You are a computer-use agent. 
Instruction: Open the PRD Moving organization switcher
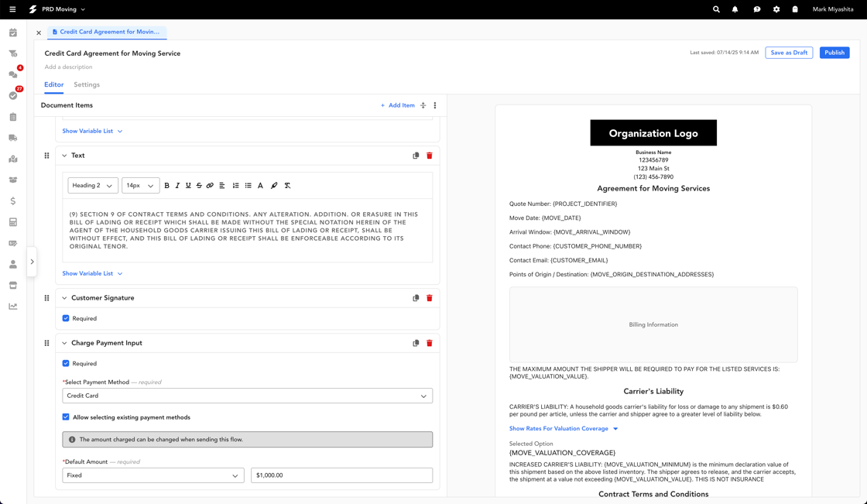coord(58,9)
